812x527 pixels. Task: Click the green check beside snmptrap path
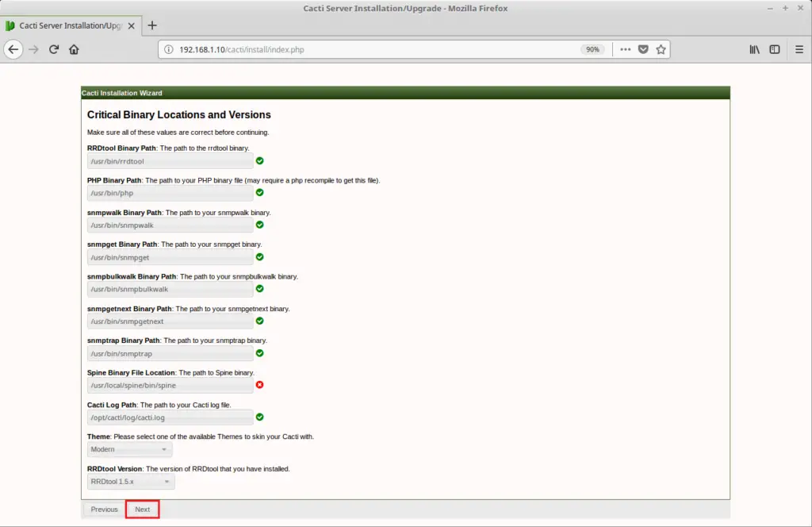[x=260, y=353]
